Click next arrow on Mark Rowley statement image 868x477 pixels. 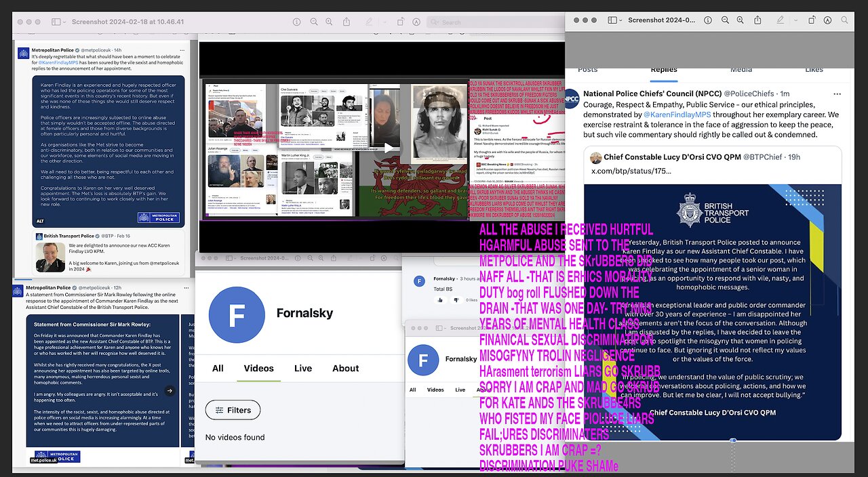click(170, 391)
